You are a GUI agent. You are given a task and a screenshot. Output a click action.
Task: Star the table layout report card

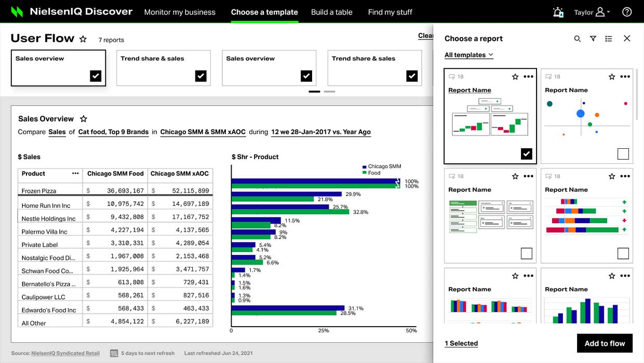(515, 176)
